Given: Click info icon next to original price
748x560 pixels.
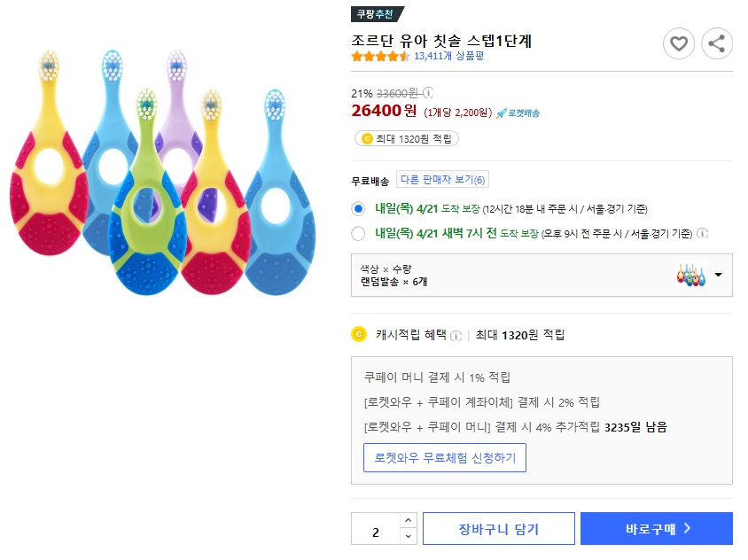Looking at the screenshot, I should point(428,93).
